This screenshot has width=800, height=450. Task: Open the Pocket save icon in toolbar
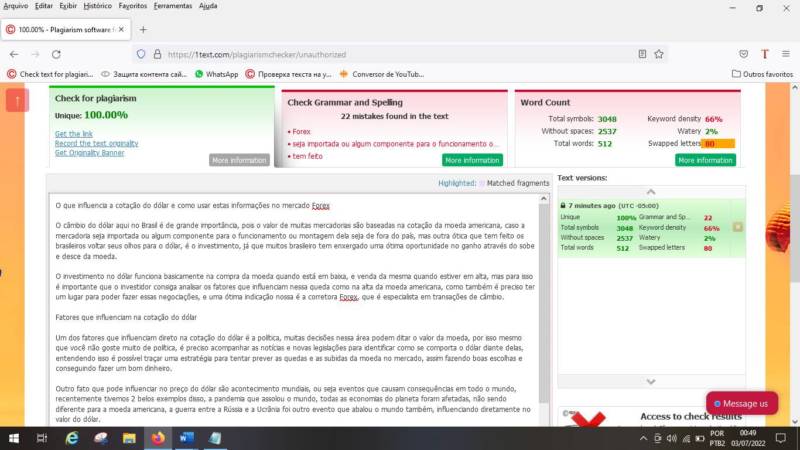[743, 54]
